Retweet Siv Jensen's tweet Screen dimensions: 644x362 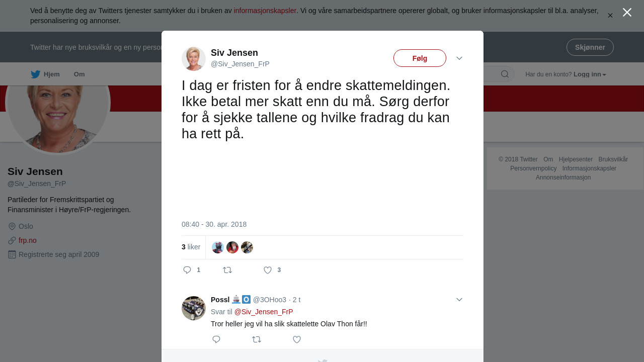click(227, 270)
